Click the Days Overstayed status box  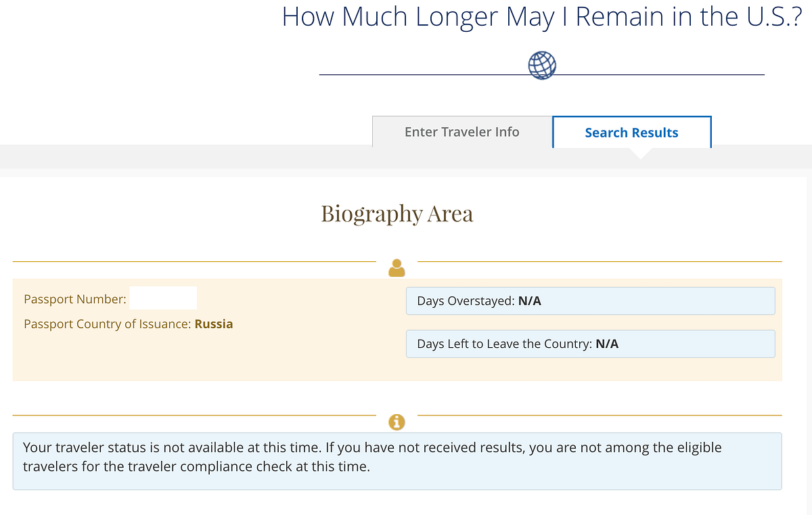click(x=590, y=301)
